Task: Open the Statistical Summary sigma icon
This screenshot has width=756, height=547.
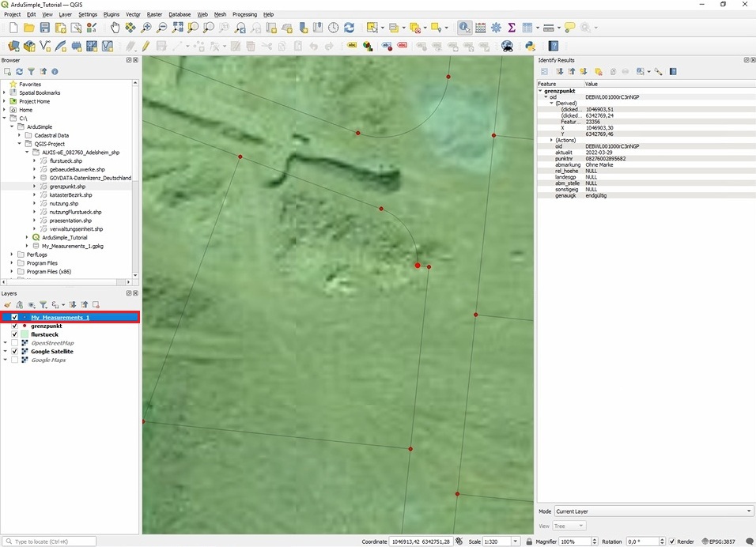Action: pos(512,28)
